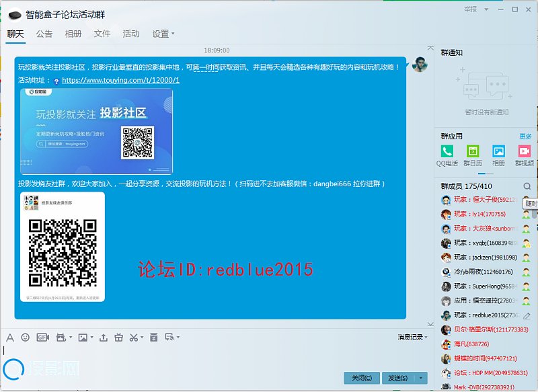Click the send image icon in toolbar
This screenshot has height=392, width=538.
(x=83, y=338)
